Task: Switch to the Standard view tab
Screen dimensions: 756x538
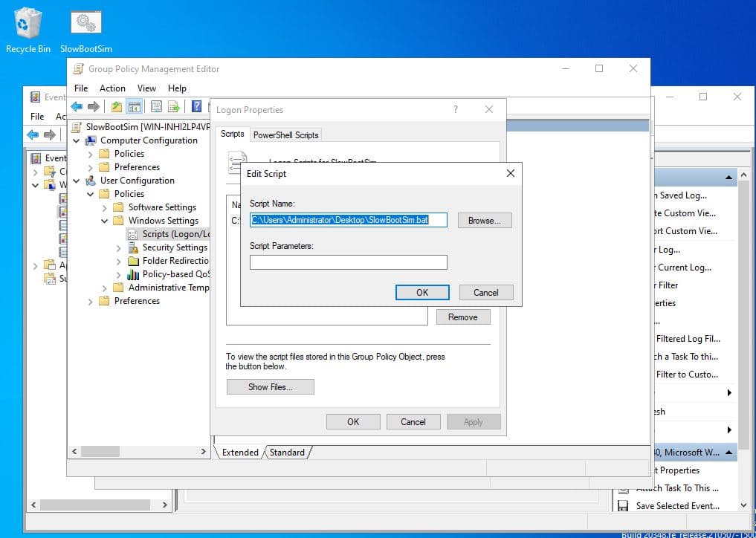Action: 287,452
